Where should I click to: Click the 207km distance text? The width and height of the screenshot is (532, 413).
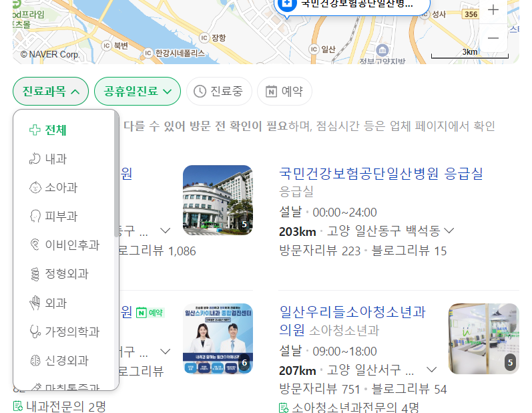(x=298, y=370)
